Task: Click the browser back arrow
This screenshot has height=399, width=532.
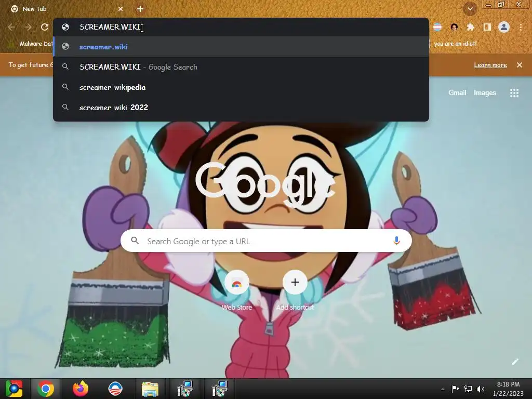Action: 11,27
